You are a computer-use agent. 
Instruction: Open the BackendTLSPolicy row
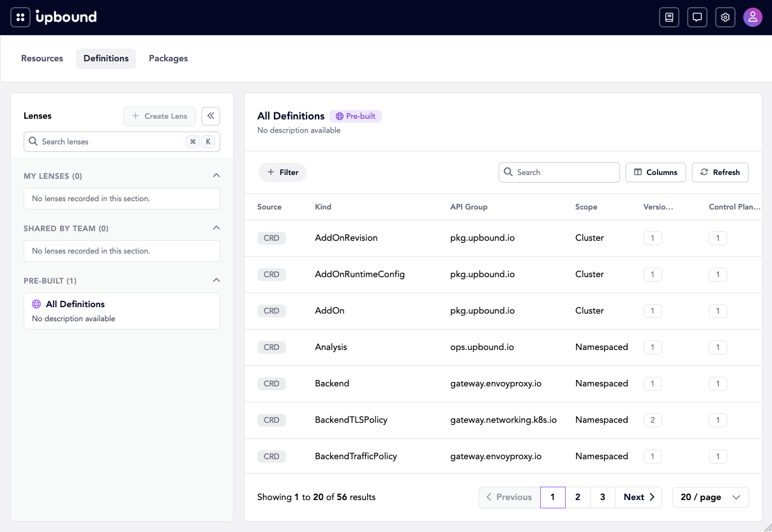pos(503,420)
